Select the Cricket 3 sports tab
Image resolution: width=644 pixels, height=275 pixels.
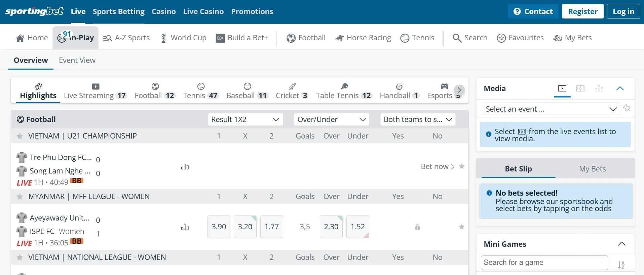pos(292,91)
